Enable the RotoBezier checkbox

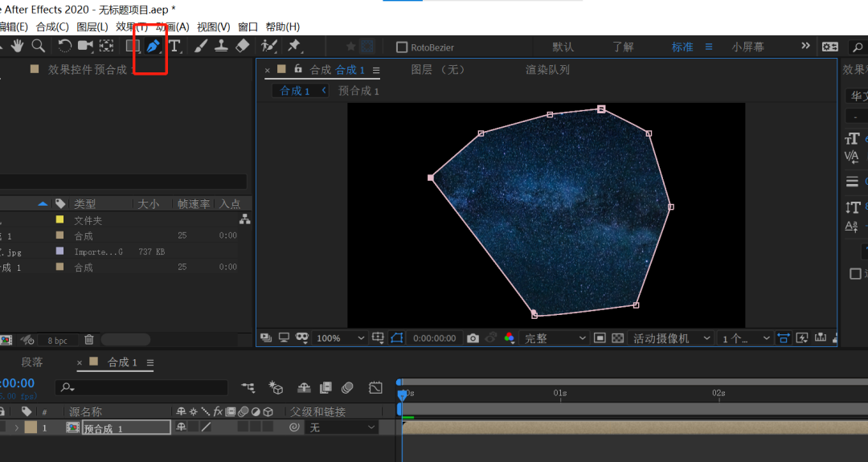403,47
